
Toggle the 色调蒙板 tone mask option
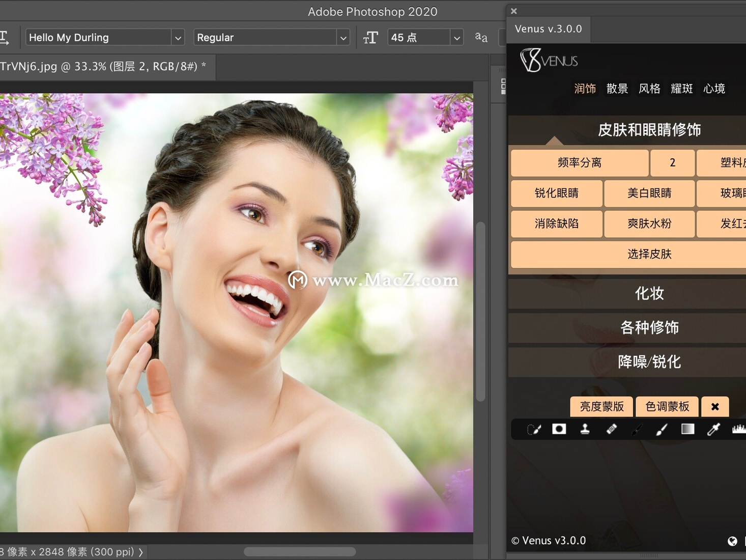point(667,406)
